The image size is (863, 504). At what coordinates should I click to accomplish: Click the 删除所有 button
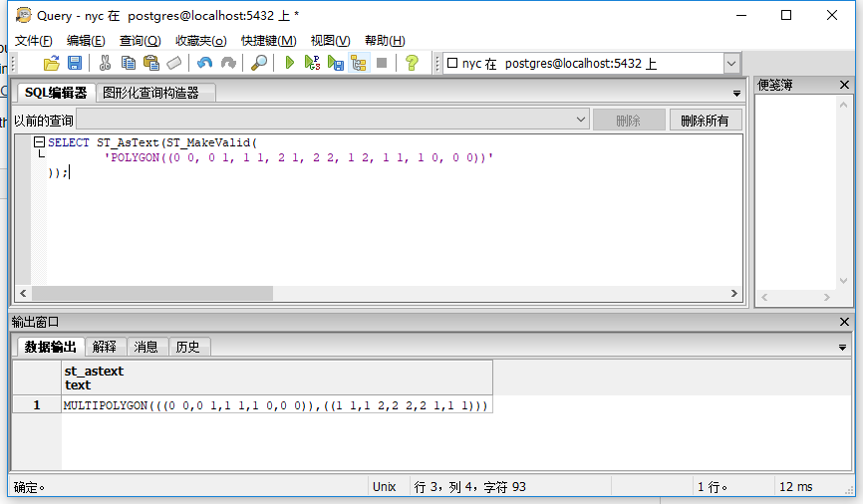pos(705,120)
